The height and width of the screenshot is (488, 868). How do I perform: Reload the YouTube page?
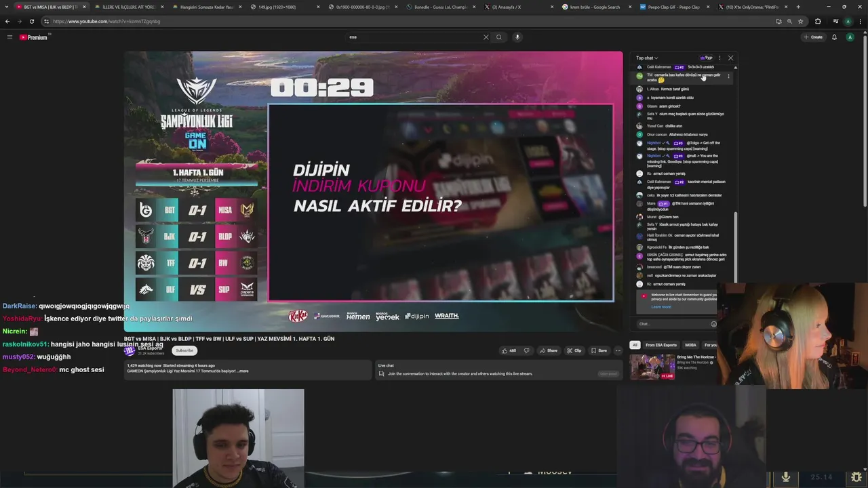(31, 21)
